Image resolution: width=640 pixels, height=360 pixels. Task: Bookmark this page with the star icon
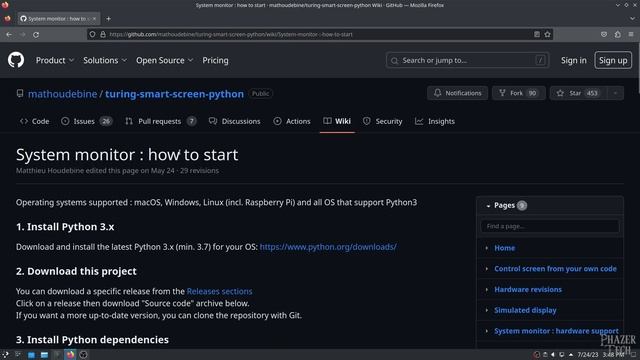point(547,35)
